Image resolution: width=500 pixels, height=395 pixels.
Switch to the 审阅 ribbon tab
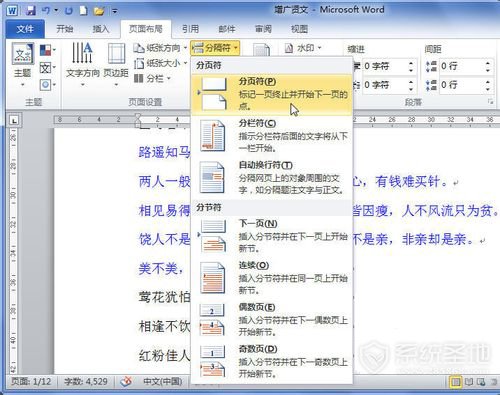[x=263, y=29]
